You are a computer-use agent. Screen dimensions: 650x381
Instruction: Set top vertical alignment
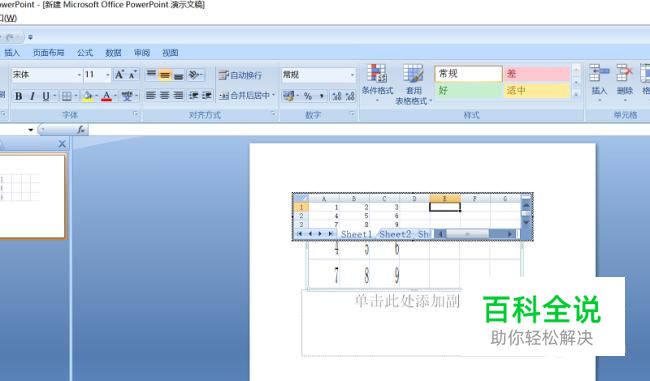151,75
